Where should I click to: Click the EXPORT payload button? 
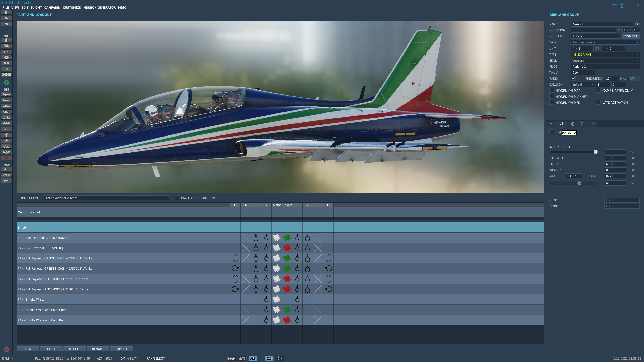[x=122, y=349]
